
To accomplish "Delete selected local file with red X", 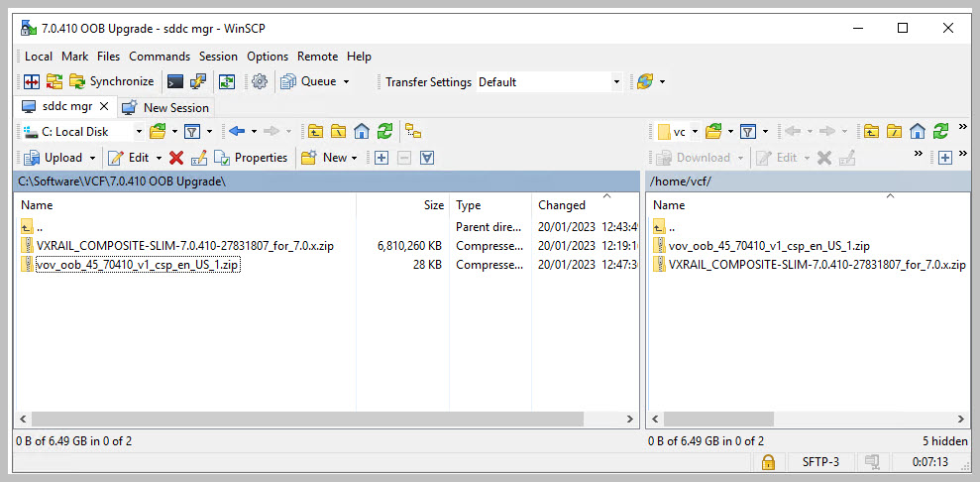I will 176,158.
